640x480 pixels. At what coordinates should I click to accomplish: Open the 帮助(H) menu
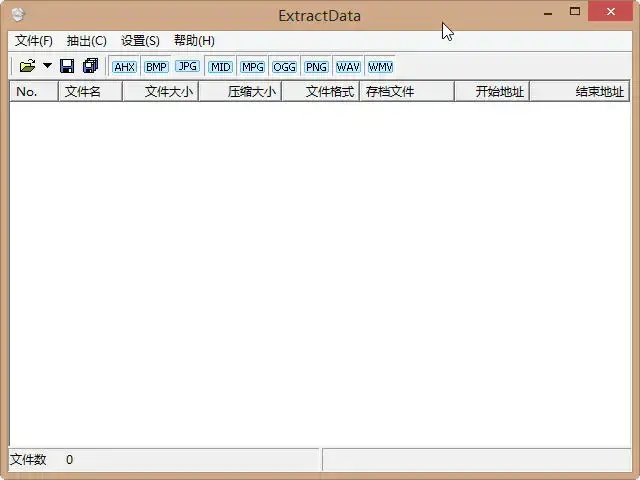[x=194, y=41]
